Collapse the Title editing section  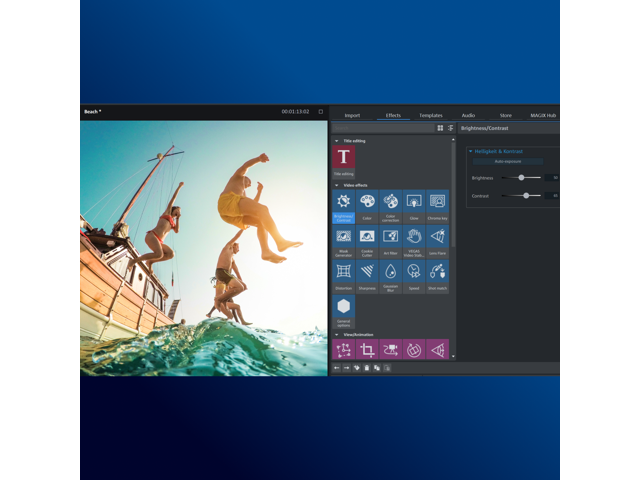(x=337, y=141)
